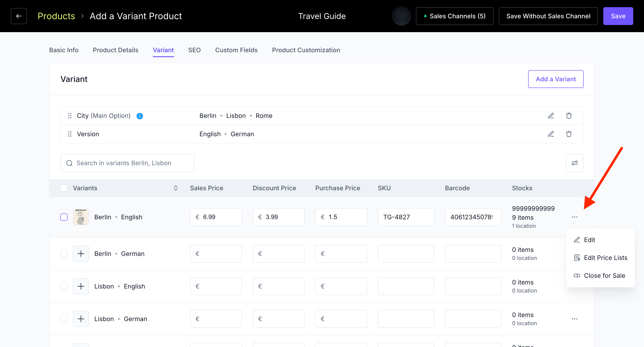The image size is (644, 347).
Task: Sort by the Variants column arrows
Action: click(176, 188)
